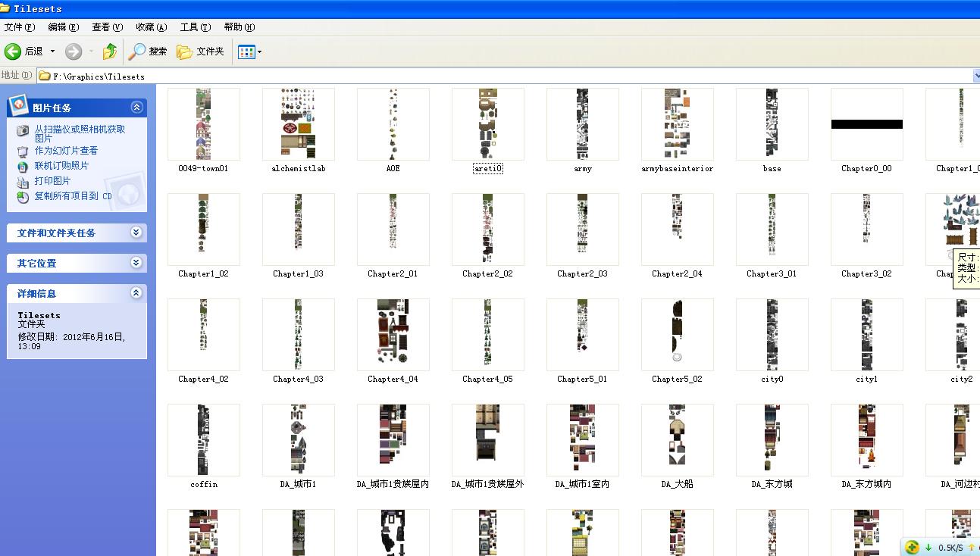Screen dimensions: 980x556
Task: Toggle the Folders (文件夹) pane button
Action: pos(201,52)
